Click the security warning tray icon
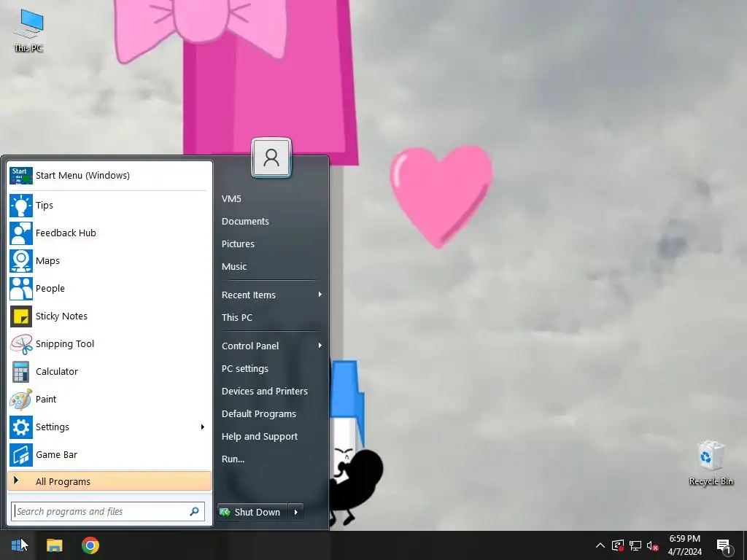747x560 pixels. click(618, 545)
